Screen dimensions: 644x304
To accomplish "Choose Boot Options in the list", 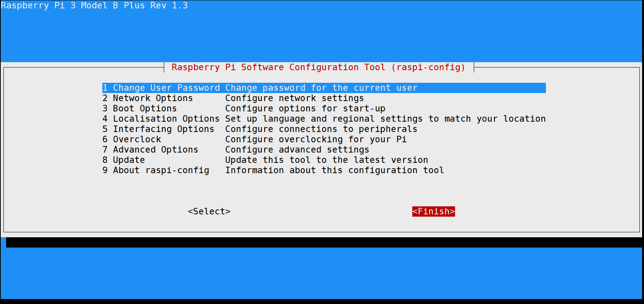I will tap(145, 109).
